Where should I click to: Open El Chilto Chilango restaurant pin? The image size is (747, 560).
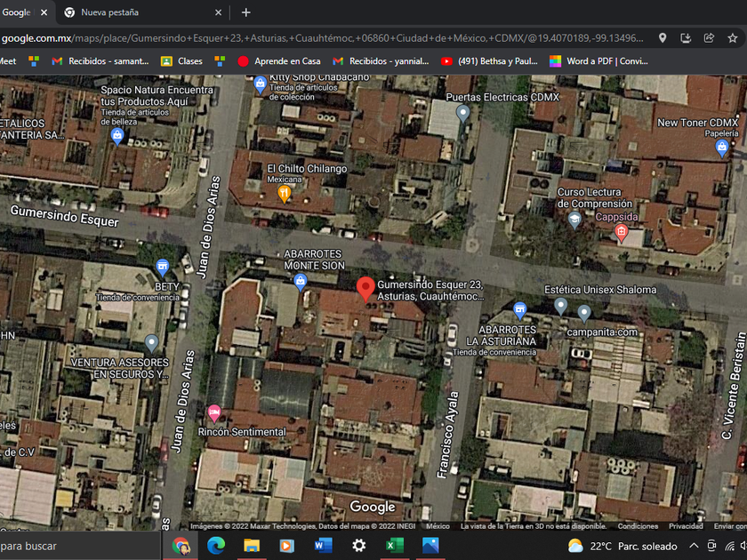(x=285, y=194)
